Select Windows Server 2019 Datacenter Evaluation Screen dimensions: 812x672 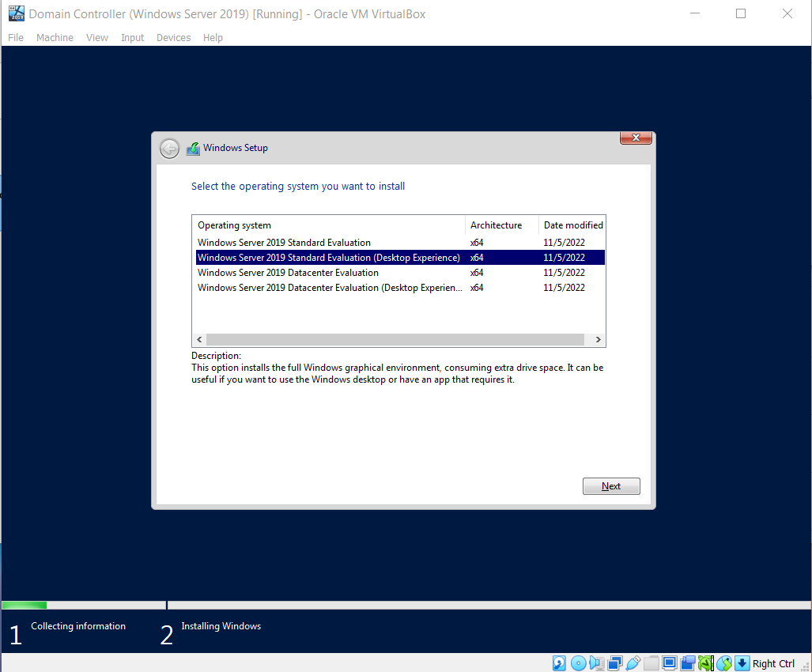pyautogui.click(x=285, y=272)
